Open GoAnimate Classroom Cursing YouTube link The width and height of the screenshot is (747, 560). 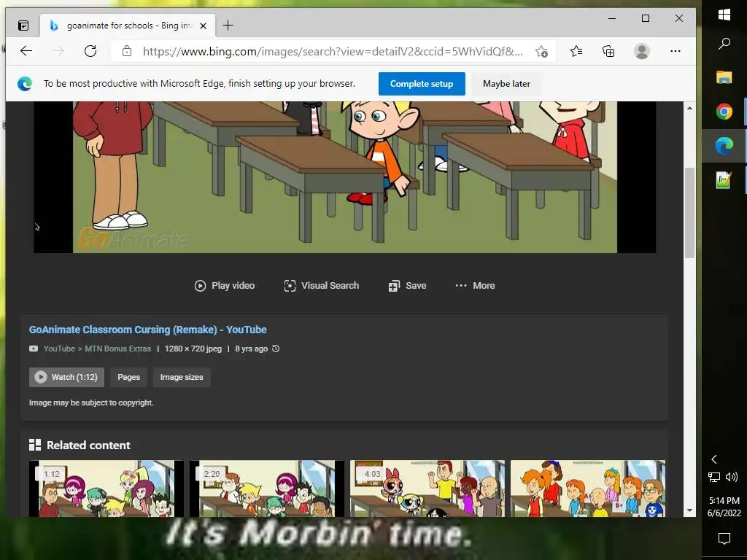pyautogui.click(x=147, y=330)
